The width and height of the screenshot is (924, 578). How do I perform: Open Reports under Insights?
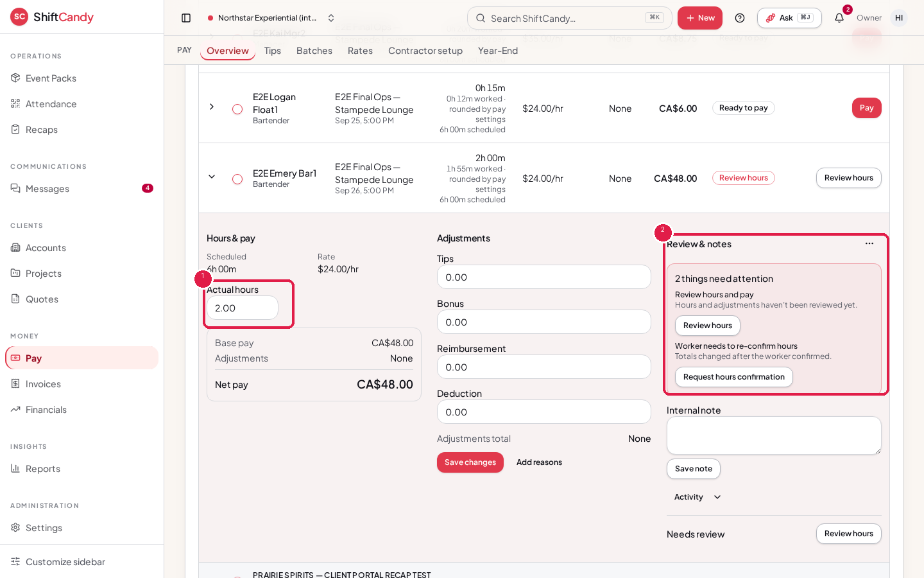click(82, 469)
